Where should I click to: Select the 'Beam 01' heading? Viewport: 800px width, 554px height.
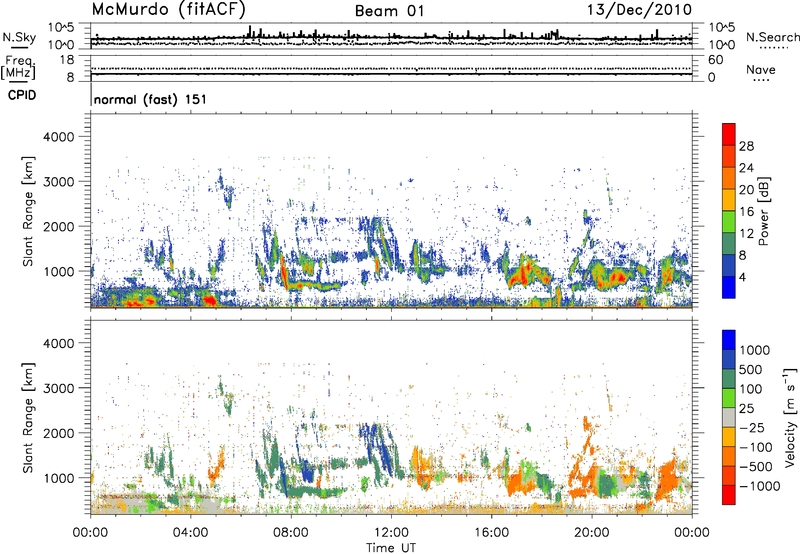click(x=390, y=11)
